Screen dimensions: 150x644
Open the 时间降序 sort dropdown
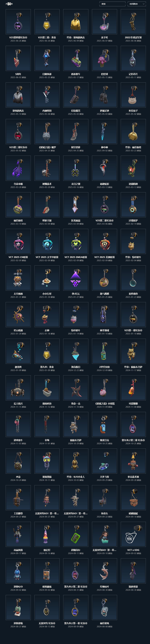(x=137, y=4)
